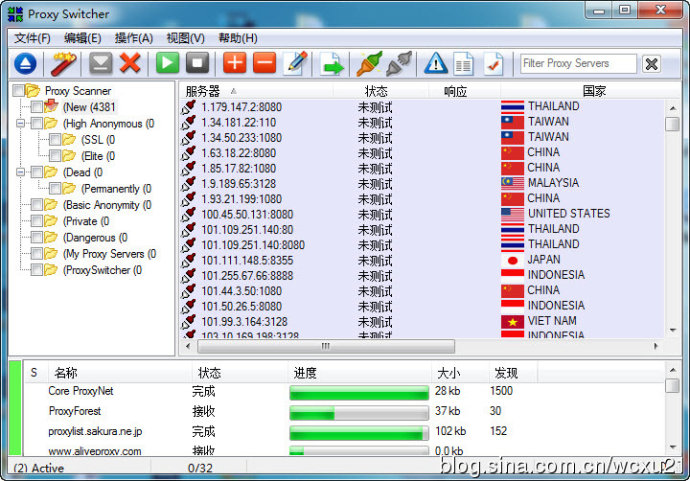Select the (My Proxy Servers folder
The image size is (690, 481).
pyautogui.click(x=110, y=254)
